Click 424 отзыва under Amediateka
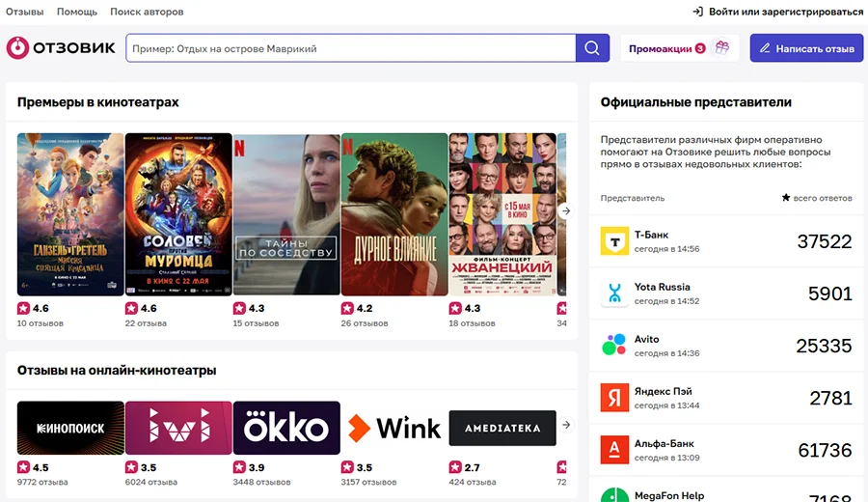This screenshot has width=868, height=502. (473, 482)
